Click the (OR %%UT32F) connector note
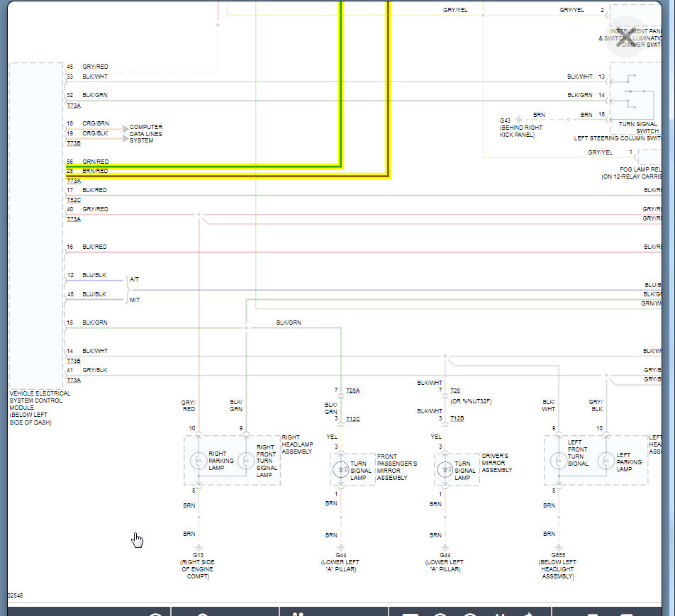This screenshot has height=616, width=675. pyautogui.click(x=471, y=401)
